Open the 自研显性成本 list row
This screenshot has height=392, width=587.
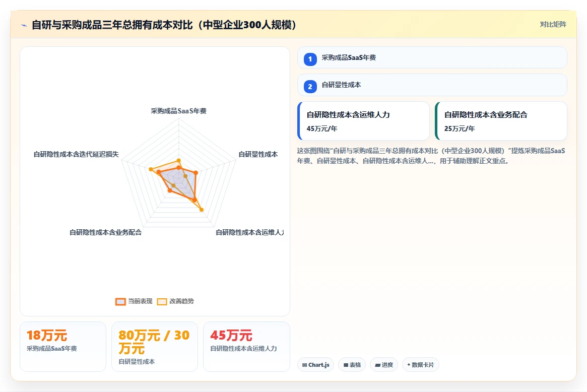(432, 85)
